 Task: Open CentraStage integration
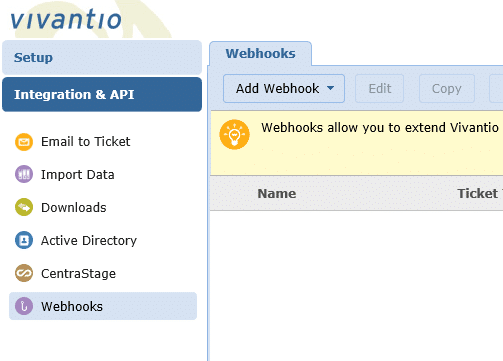[x=78, y=274]
